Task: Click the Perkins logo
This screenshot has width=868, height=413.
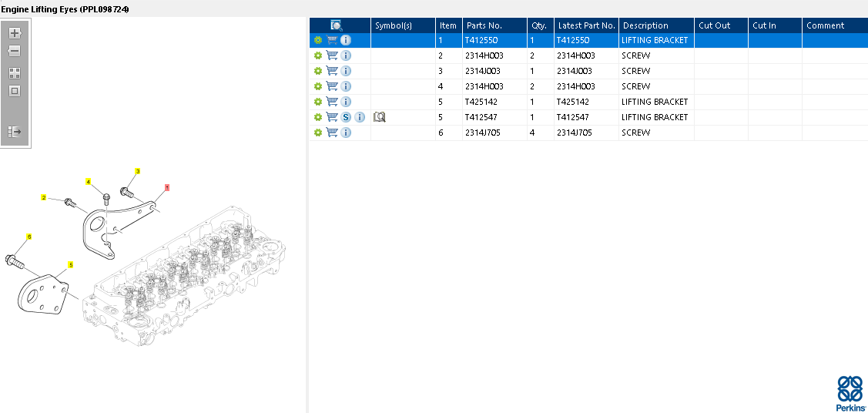Action: tap(850, 393)
